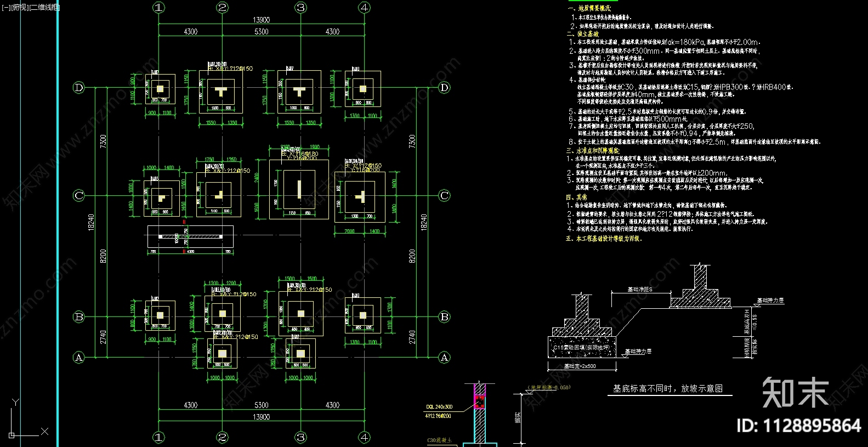Select the red DQL ring-beam section hatch
The height and width of the screenshot is (447, 868).
[480, 403]
